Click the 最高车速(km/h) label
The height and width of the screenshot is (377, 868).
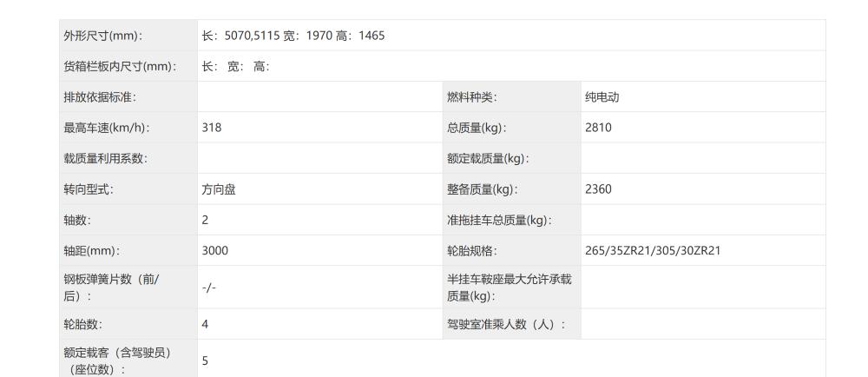point(107,128)
